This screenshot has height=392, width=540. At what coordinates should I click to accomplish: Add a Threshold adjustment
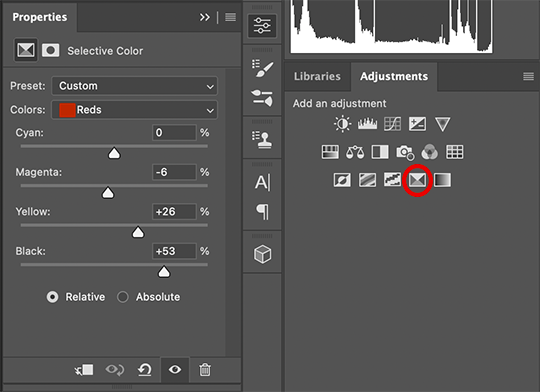pyautogui.click(x=392, y=180)
